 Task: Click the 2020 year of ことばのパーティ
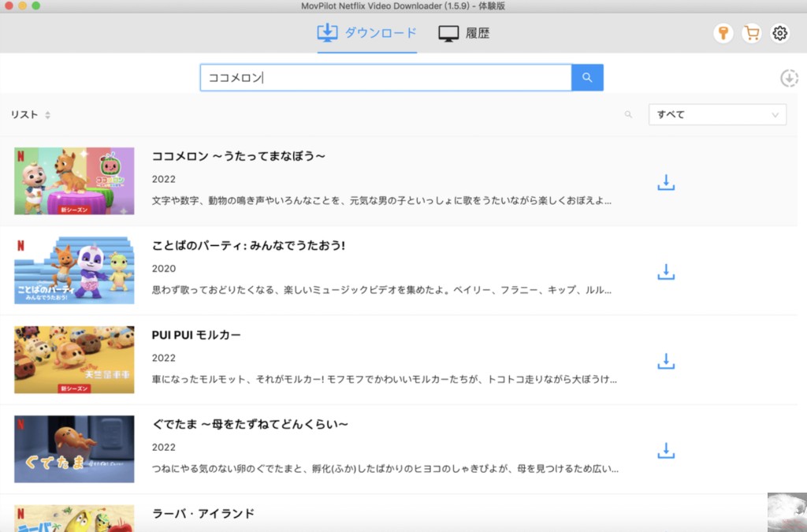(x=164, y=269)
